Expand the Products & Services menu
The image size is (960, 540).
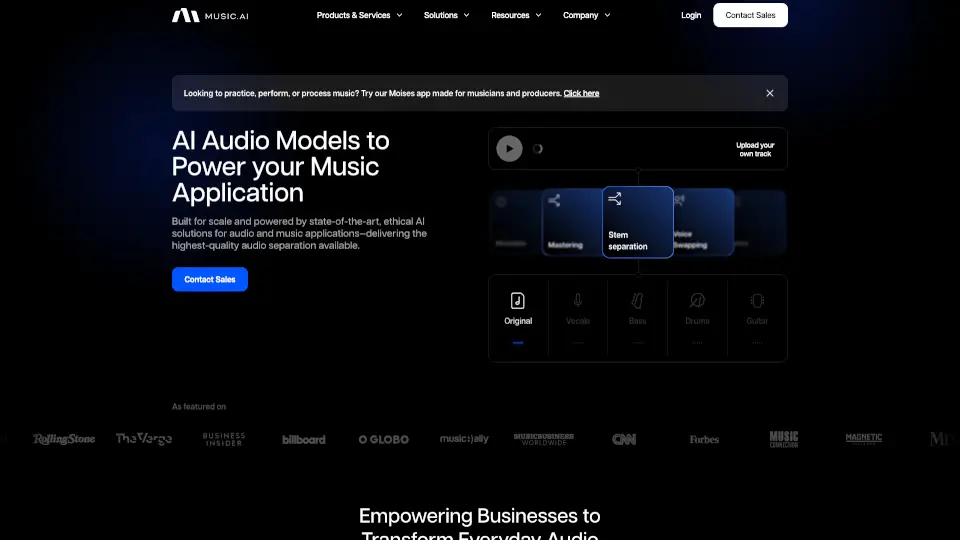coord(359,15)
